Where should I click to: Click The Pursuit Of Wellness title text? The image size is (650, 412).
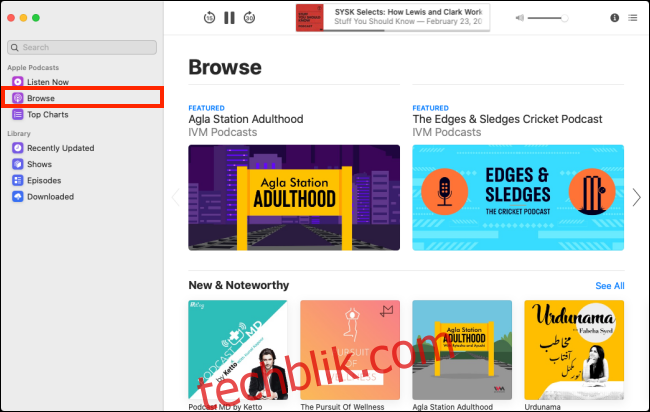click(342, 407)
